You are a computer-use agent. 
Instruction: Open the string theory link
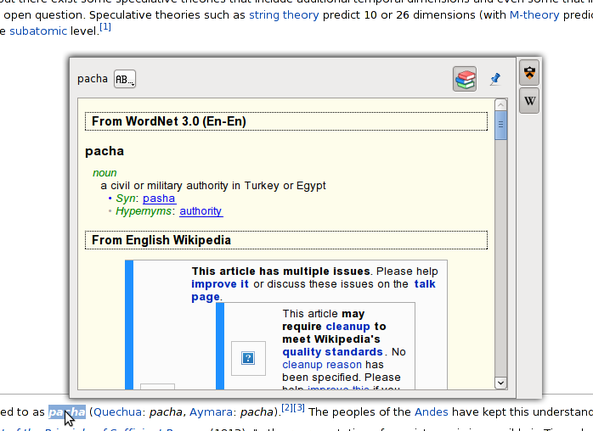284,15
